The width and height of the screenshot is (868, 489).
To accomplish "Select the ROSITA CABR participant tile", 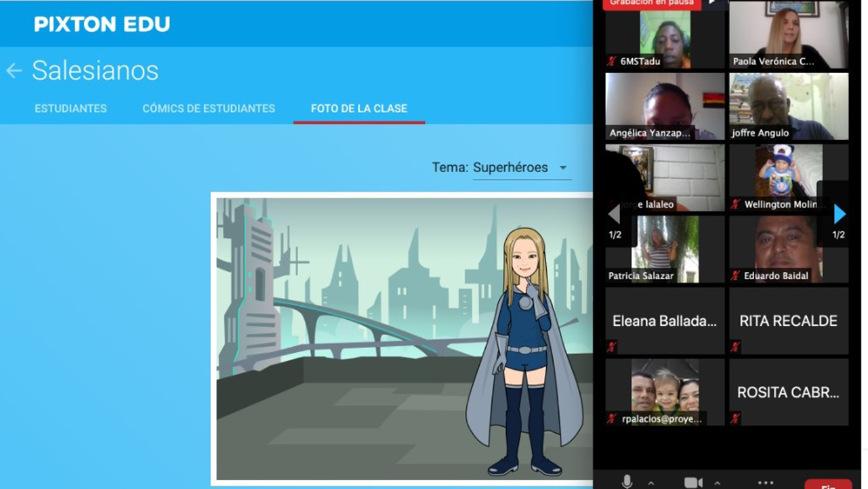I will [789, 392].
